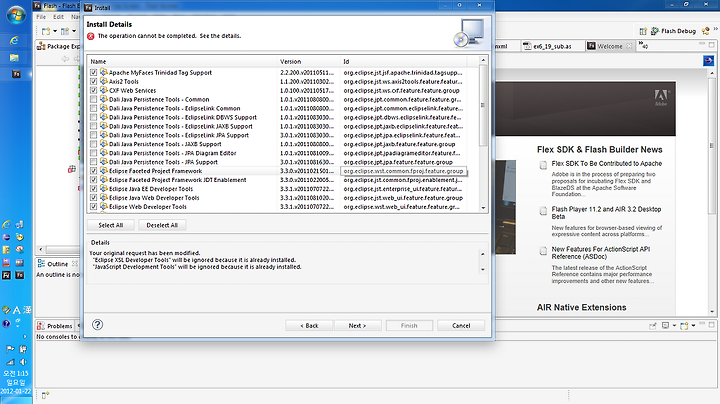The height and width of the screenshot is (404, 720).
Task: Sort list by Id column header
Action: (x=403, y=62)
